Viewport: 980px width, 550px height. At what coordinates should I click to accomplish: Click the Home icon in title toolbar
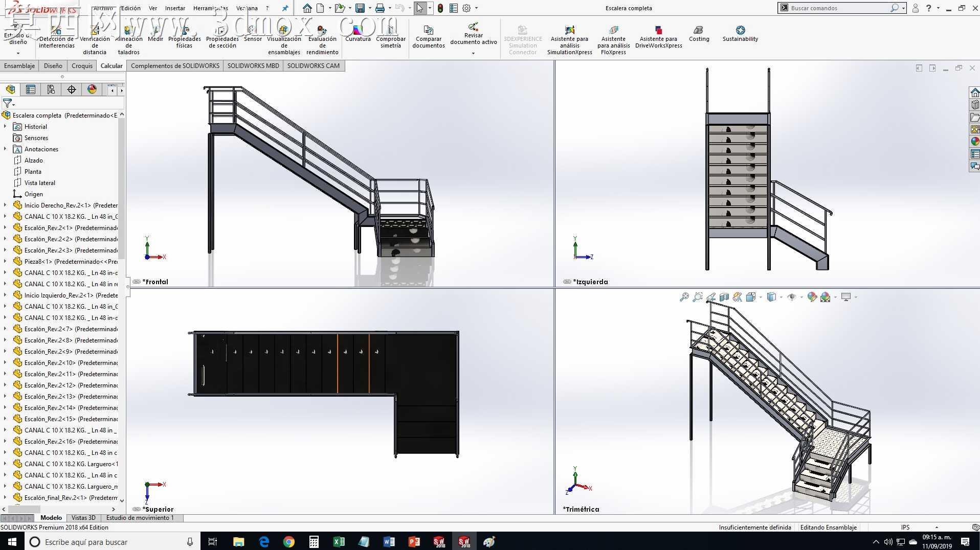tap(307, 8)
